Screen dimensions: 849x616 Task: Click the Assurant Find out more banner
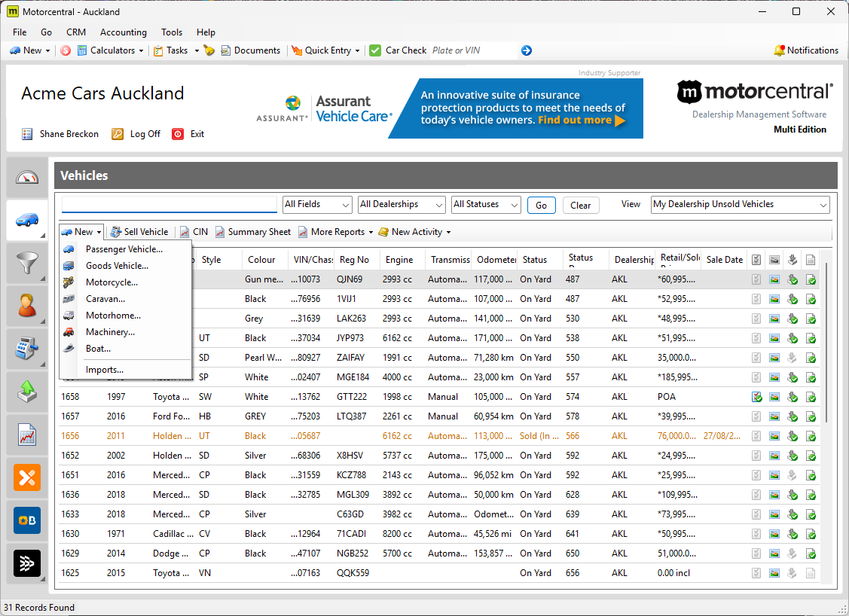(515, 108)
